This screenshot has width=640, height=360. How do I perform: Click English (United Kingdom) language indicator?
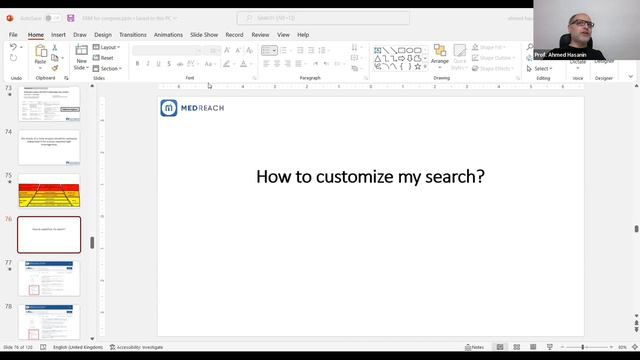click(78, 347)
